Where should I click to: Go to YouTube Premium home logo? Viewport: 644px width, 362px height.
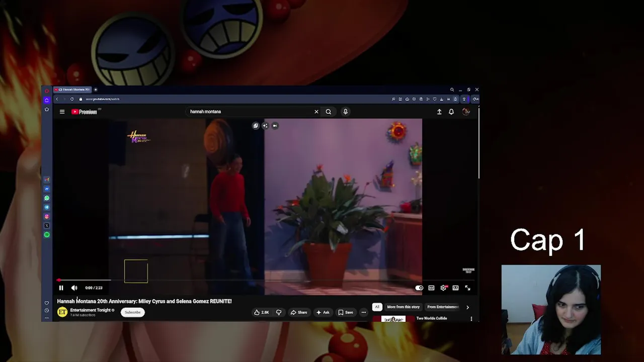tap(84, 112)
